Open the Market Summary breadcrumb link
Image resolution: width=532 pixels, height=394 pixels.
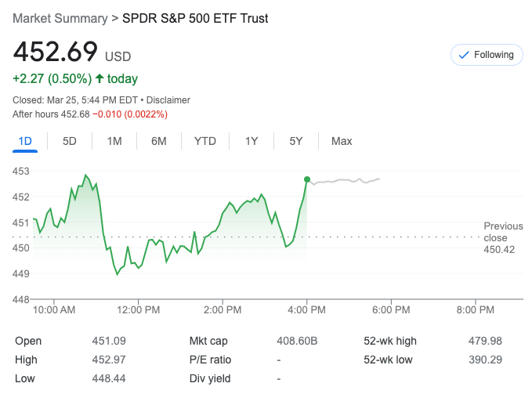60,18
